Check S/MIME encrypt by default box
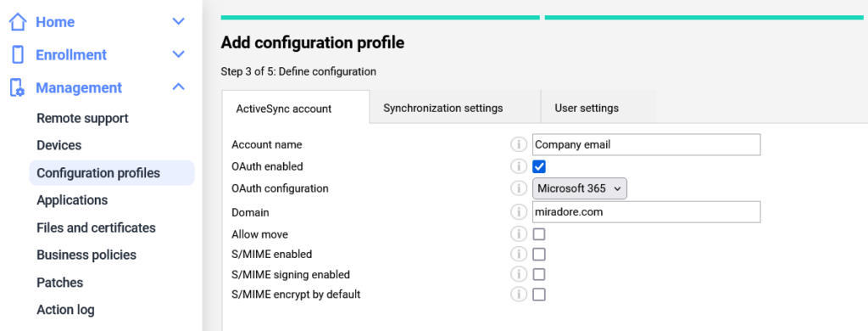Viewport: 868px width, 331px height. (x=539, y=295)
